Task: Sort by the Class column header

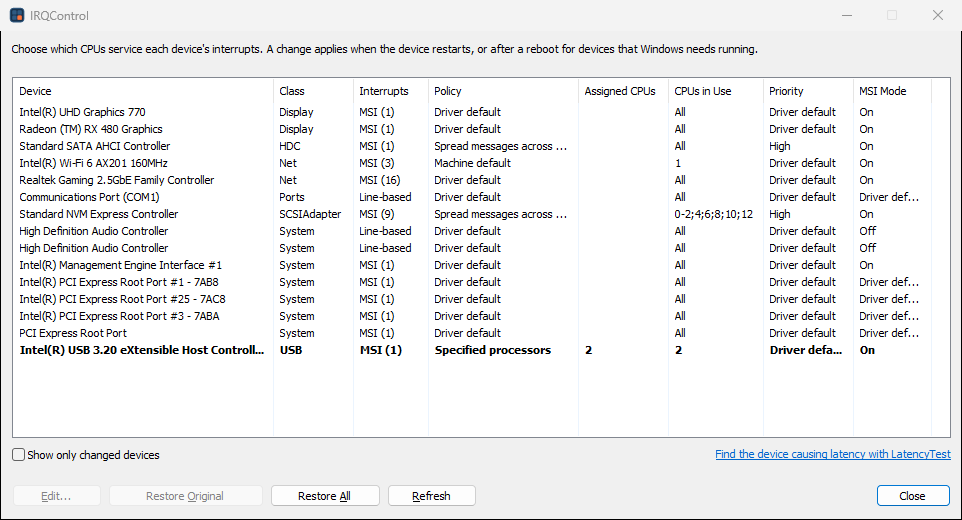Action: pyautogui.click(x=313, y=91)
